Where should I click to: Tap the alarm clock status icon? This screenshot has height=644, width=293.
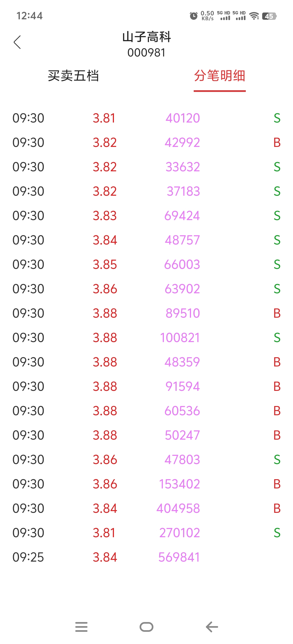(x=193, y=16)
